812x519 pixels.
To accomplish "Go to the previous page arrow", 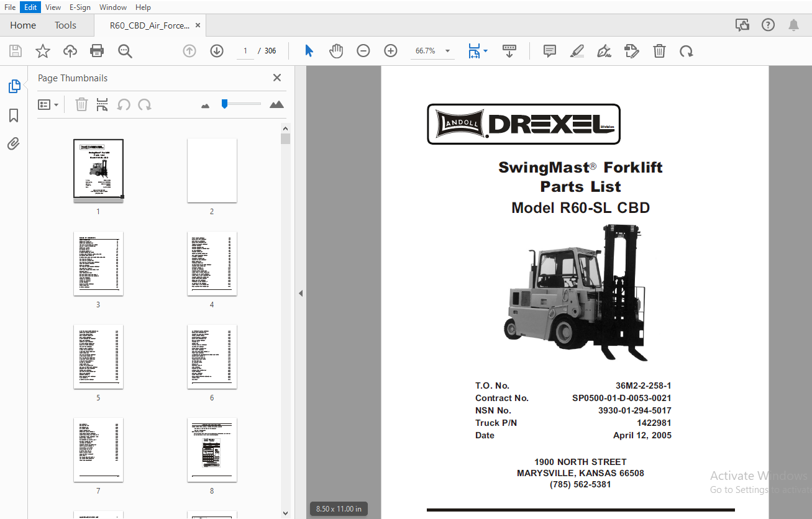I will click(189, 51).
